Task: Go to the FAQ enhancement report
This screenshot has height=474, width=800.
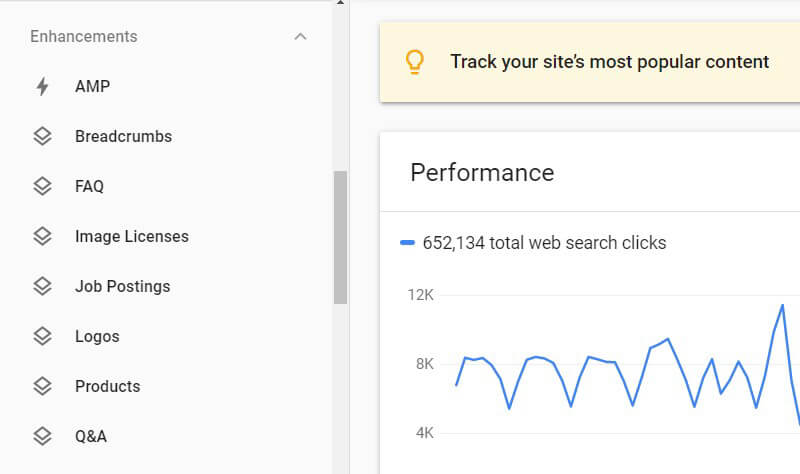Action: coord(89,187)
